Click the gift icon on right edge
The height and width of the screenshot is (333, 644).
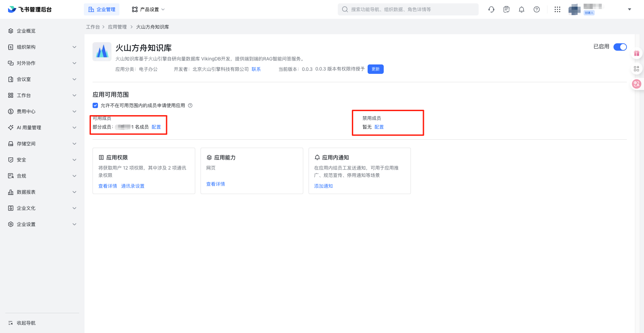[637, 53]
